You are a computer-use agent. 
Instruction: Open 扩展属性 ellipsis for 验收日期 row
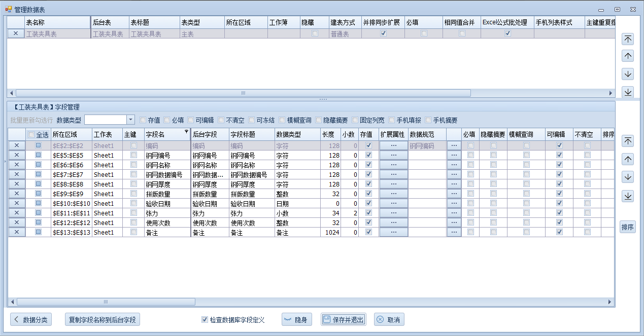tap(393, 203)
